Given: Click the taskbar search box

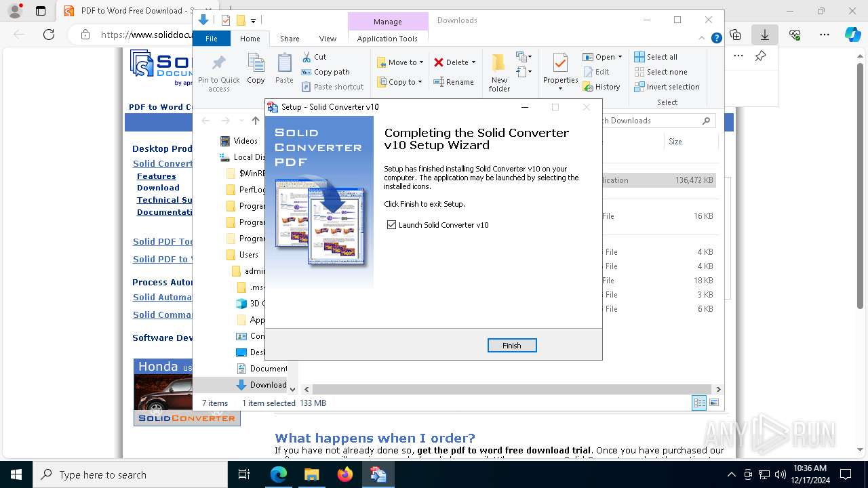Looking at the screenshot, I should pos(130,474).
